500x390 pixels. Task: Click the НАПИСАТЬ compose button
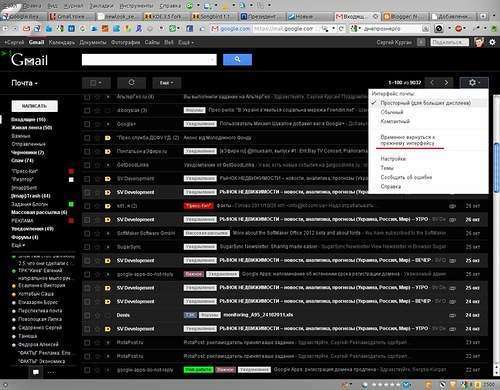35,106
